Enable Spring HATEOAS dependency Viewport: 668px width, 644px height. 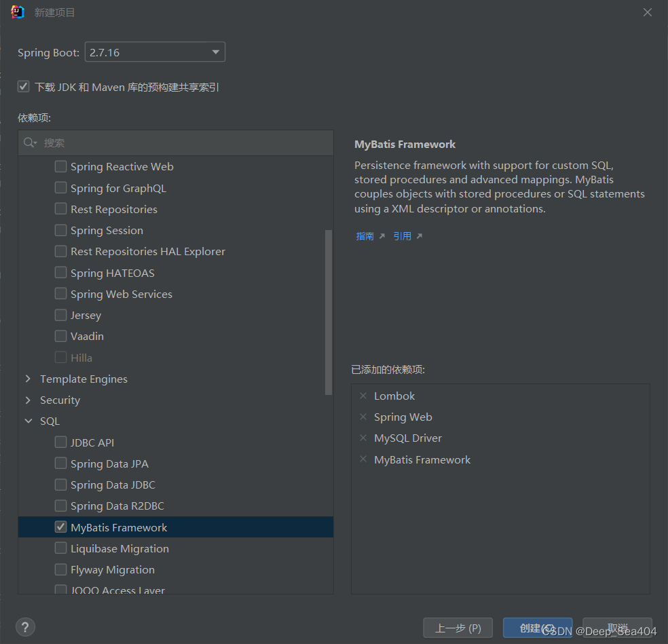point(60,273)
